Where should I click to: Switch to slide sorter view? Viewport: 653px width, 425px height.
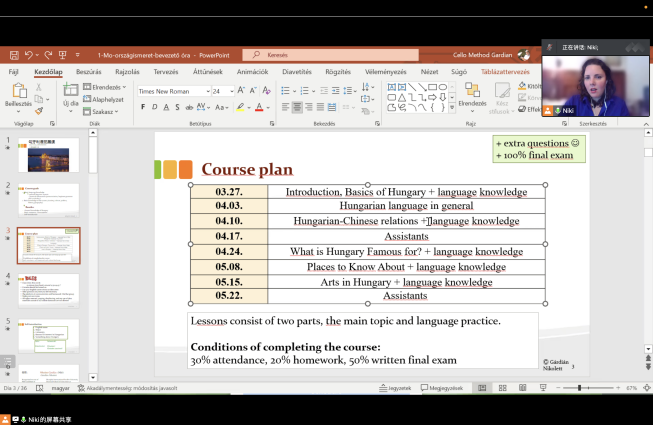tap(503, 388)
